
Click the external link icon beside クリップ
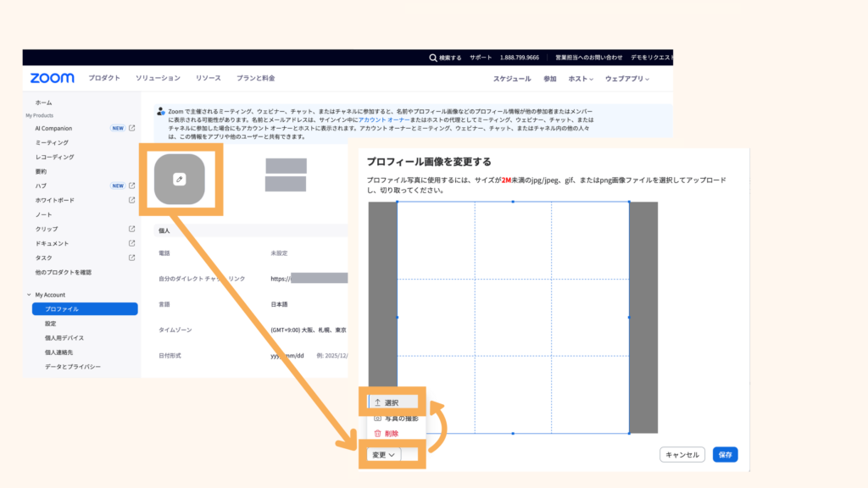(x=131, y=229)
